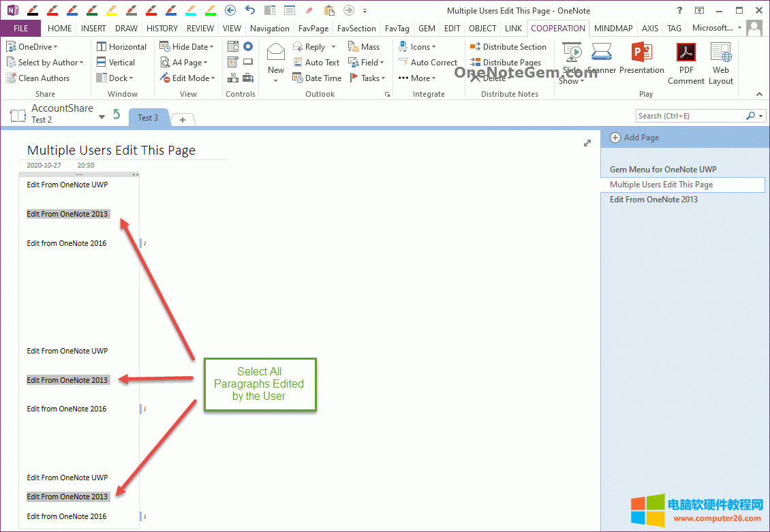Image resolution: width=770 pixels, height=532 pixels.
Task: Open the GEM ribbon tab
Action: tap(427, 29)
